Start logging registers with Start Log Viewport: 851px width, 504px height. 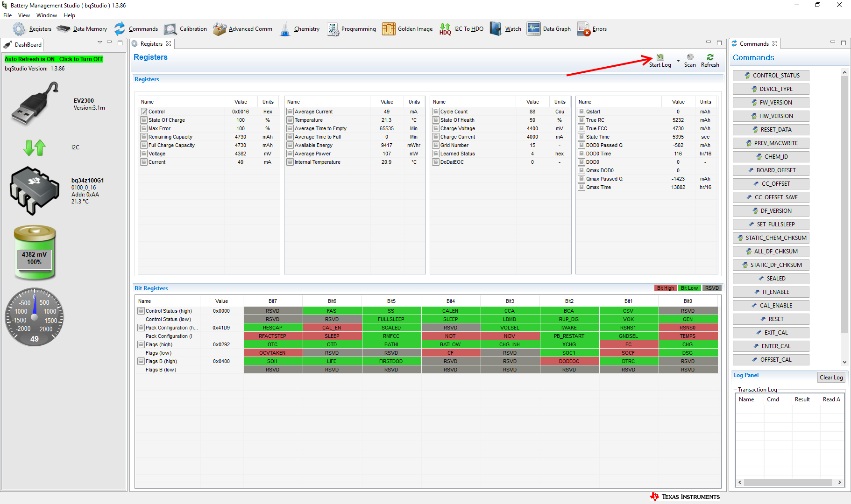[660, 61]
